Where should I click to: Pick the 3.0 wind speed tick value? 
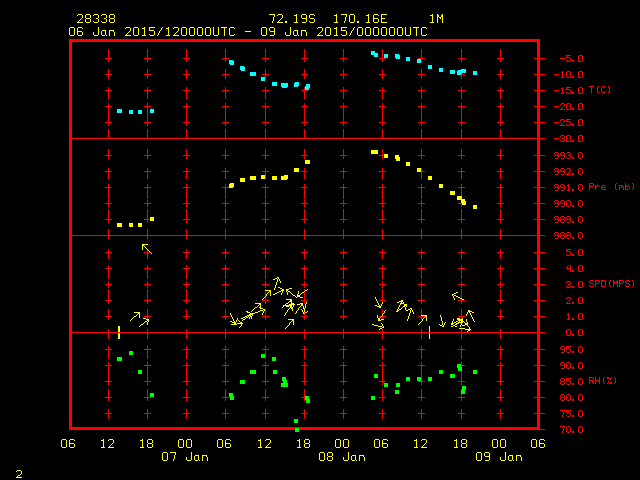coord(574,284)
